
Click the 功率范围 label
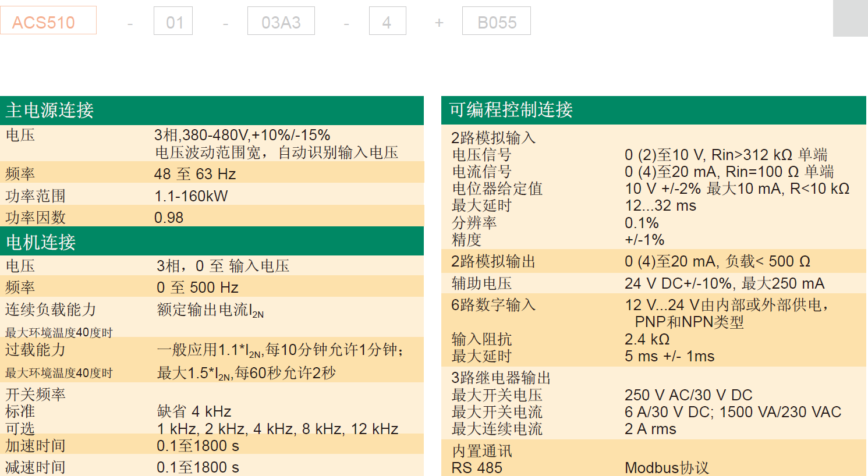pyautogui.click(x=36, y=196)
